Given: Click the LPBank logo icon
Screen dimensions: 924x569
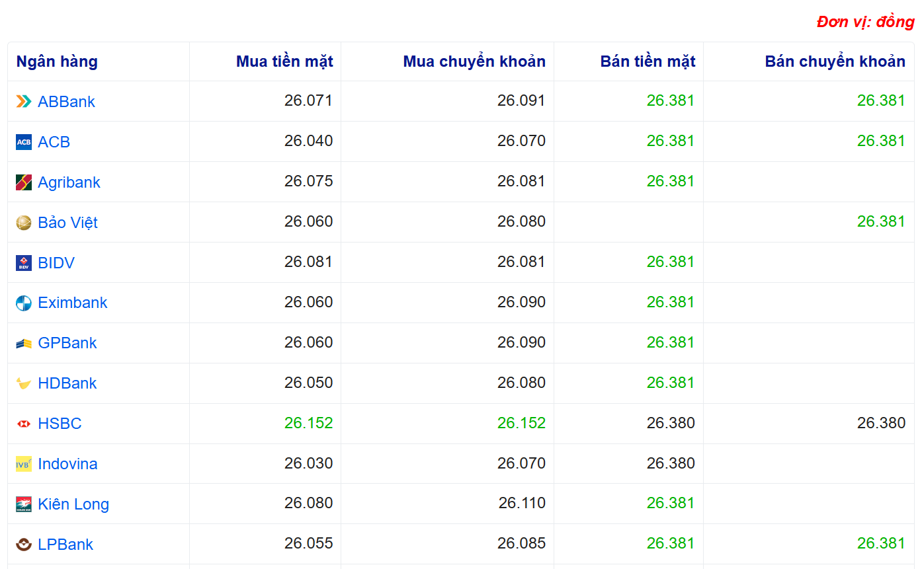Looking at the screenshot, I should (x=24, y=545).
